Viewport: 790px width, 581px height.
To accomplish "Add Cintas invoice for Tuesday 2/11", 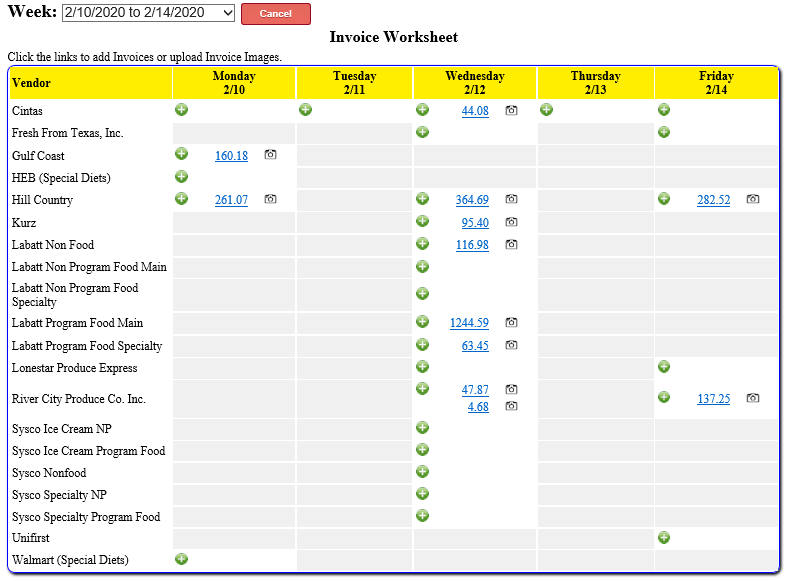I will coord(305,109).
